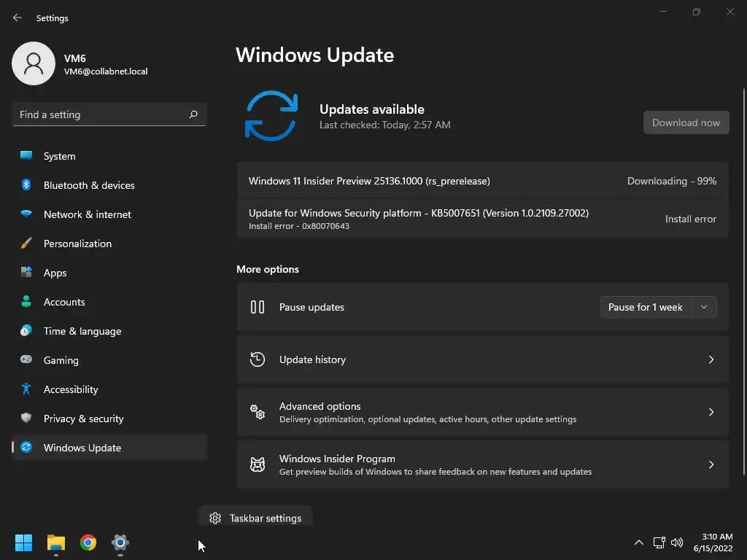
Task: Select Accounts in the sidebar
Action: point(109,301)
